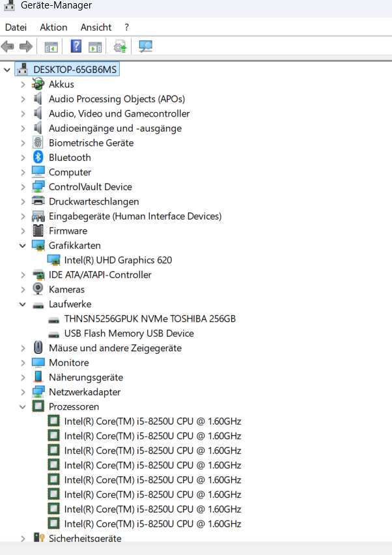392x555 pixels.
Task: Collapse the DESKTOP-65GB6MS root node
Action: (x=7, y=70)
